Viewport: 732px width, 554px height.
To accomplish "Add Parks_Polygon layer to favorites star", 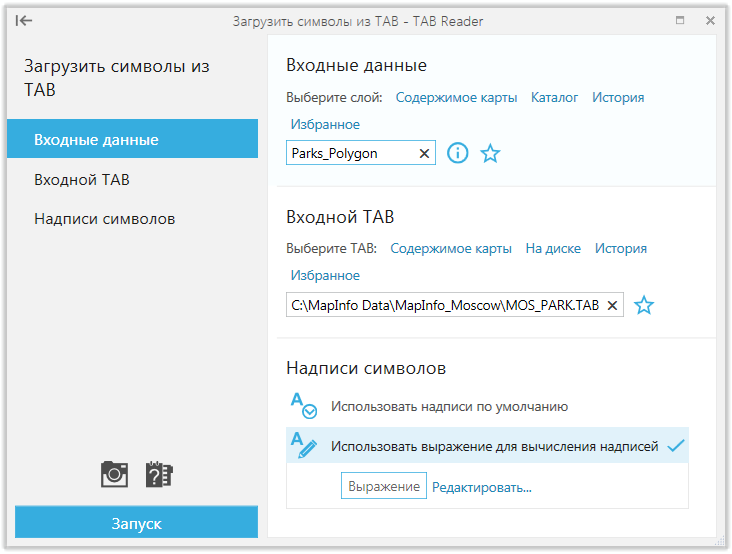I will pyautogui.click(x=490, y=153).
